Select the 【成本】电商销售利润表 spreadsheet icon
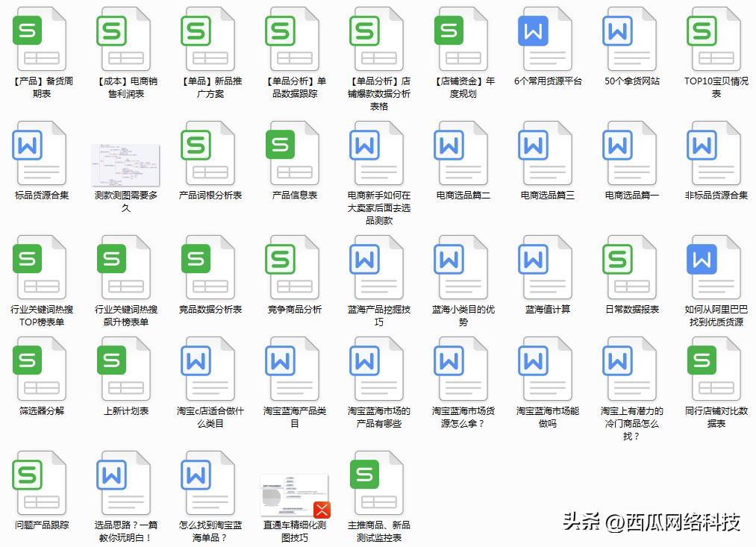This screenshot has width=756, height=547. pos(125,40)
